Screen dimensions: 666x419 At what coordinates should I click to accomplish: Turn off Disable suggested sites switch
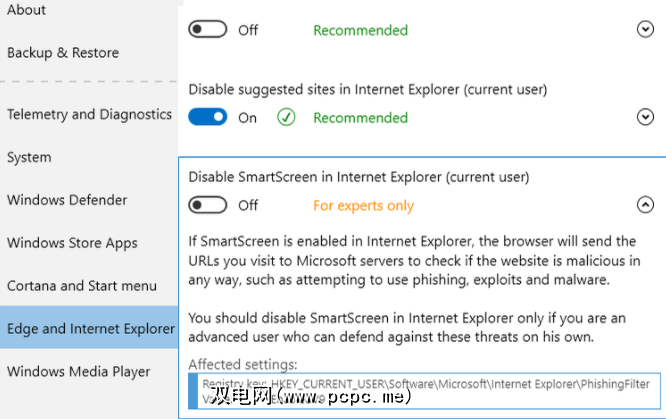208,118
